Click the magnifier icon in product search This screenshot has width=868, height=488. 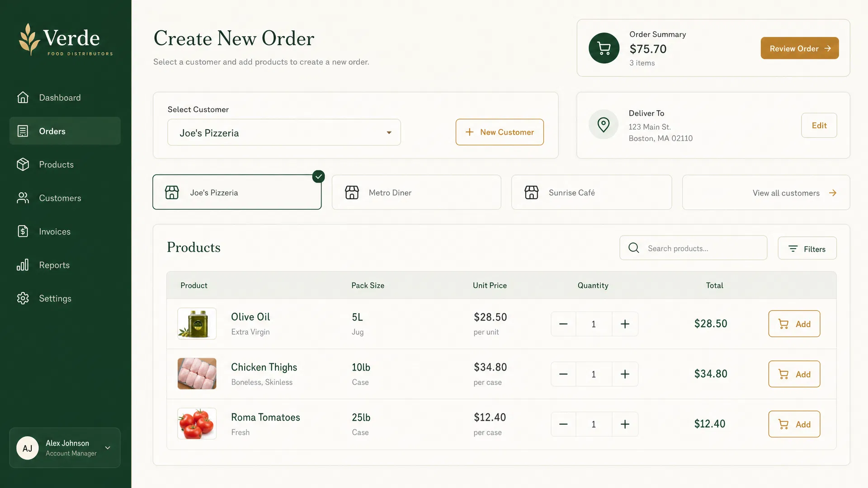(x=634, y=248)
